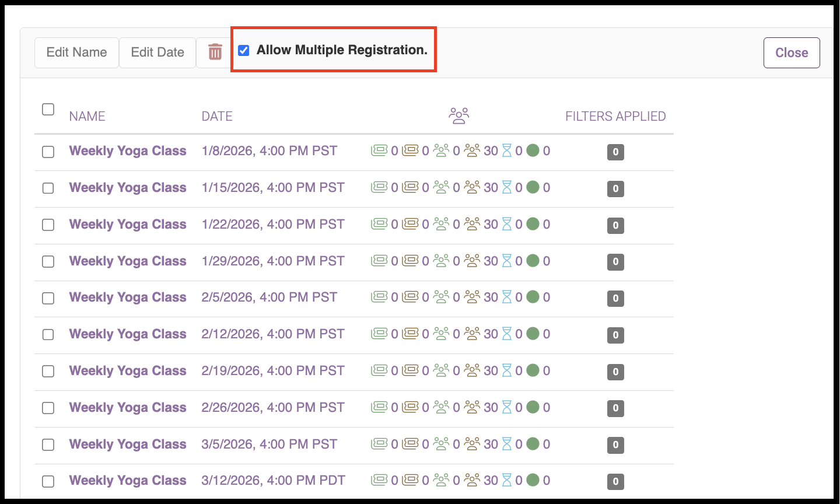Click green circle icon in 1/22/2026 row
Image resolution: width=840 pixels, height=504 pixels.
tap(533, 224)
